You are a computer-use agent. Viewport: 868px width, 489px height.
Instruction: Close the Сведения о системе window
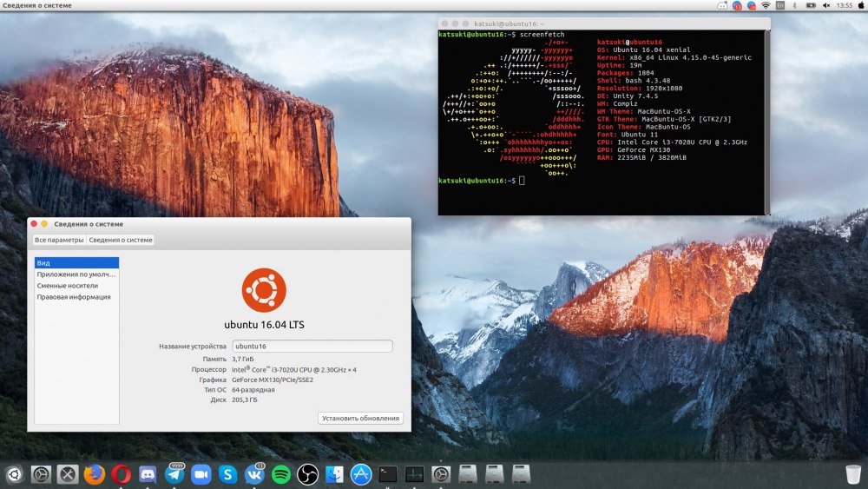click(x=35, y=224)
